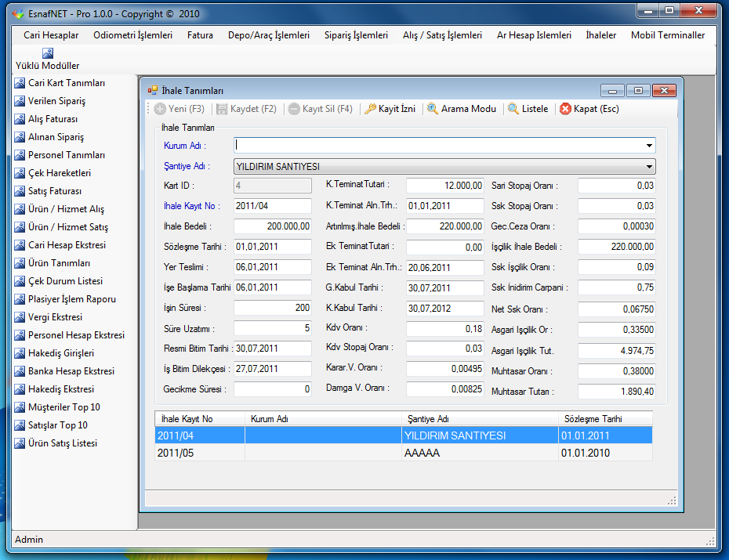This screenshot has height=560, width=729.
Task: Open the Odiometri İşlemleri menu
Action: [x=133, y=35]
